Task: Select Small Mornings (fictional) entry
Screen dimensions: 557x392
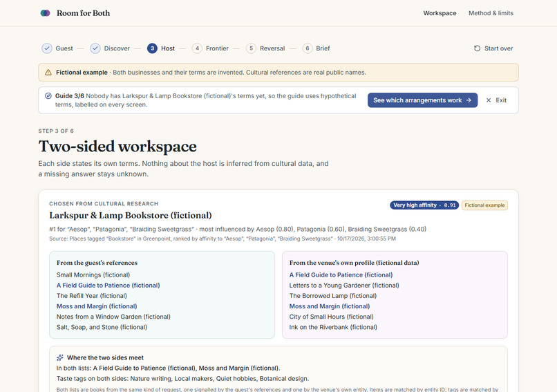Action: pyautogui.click(x=93, y=275)
